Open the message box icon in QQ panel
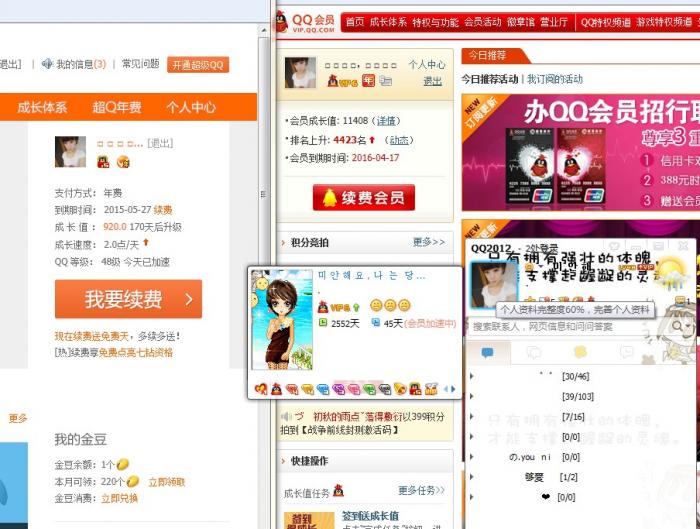 (x=679, y=301)
